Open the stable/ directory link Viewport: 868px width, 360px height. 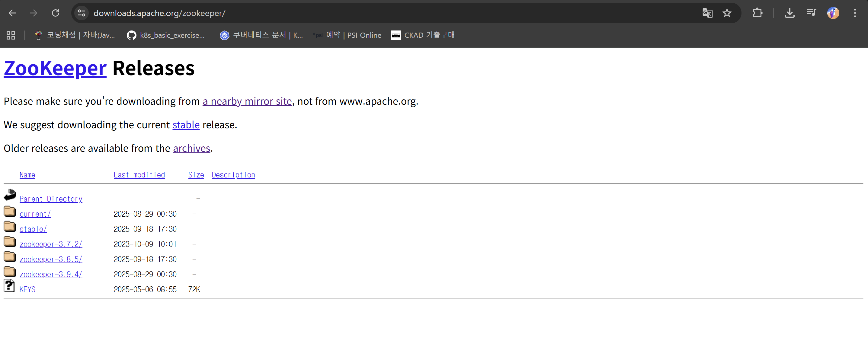(33, 229)
